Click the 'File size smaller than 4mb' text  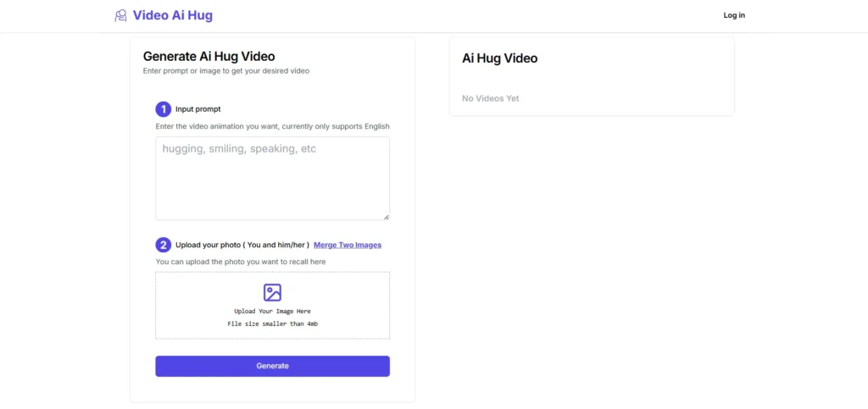click(272, 323)
